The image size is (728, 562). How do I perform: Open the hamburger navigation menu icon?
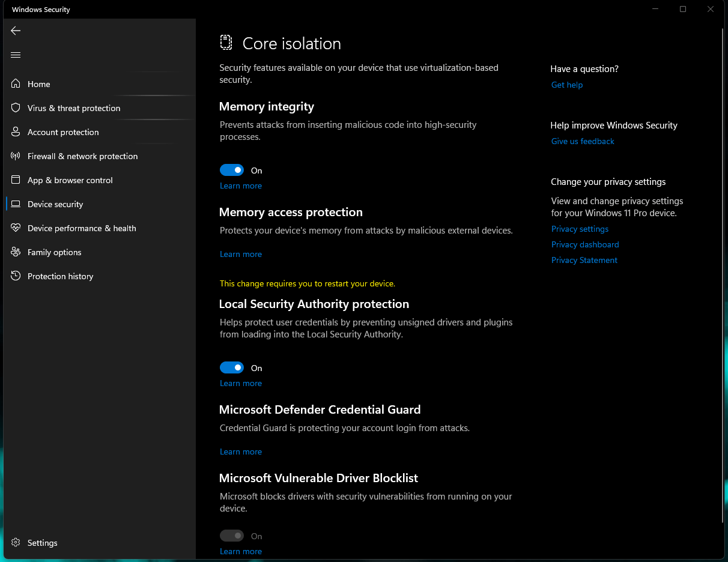[16, 55]
